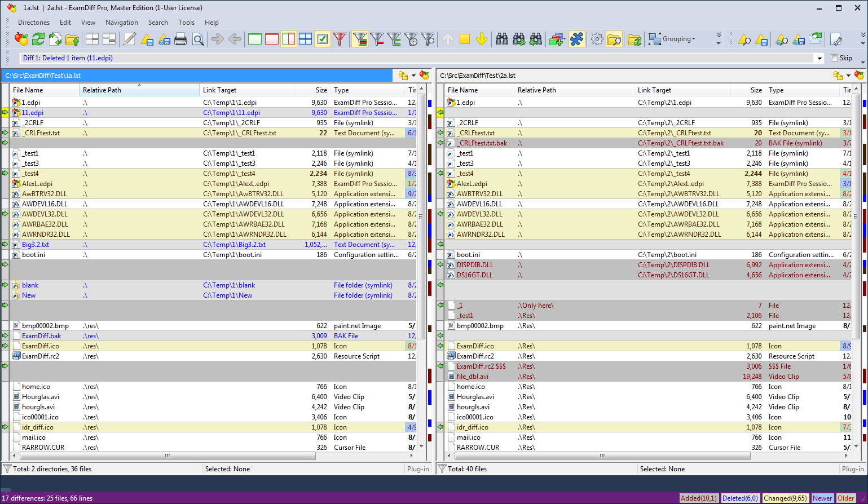Image resolution: width=868 pixels, height=504 pixels.
Task: Tick the Skip checkbox
Action: [835, 58]
